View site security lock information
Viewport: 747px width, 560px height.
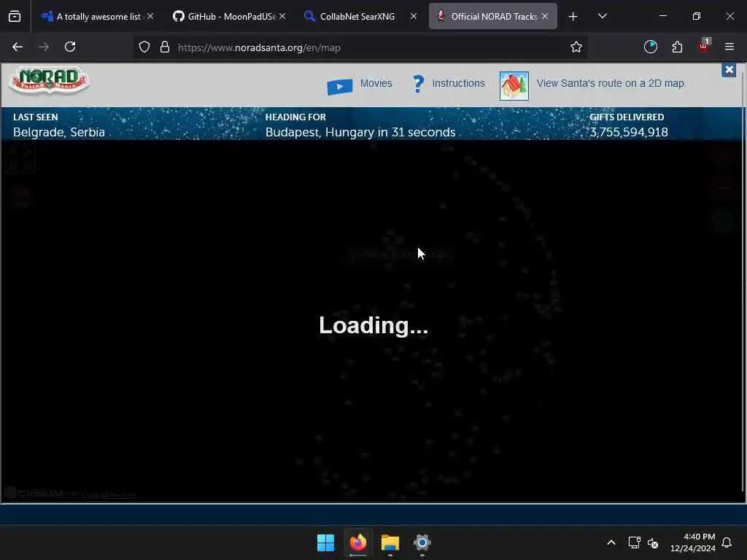click(165, 47)
